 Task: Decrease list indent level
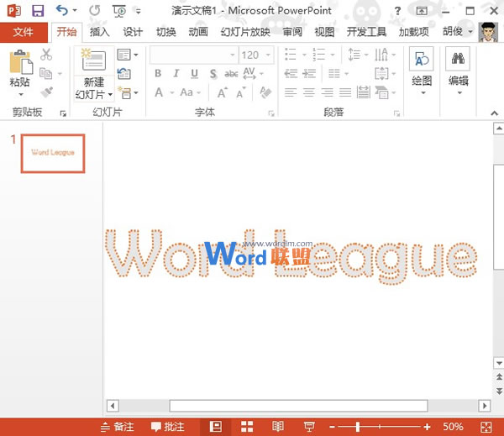click(x=291, y=74)
